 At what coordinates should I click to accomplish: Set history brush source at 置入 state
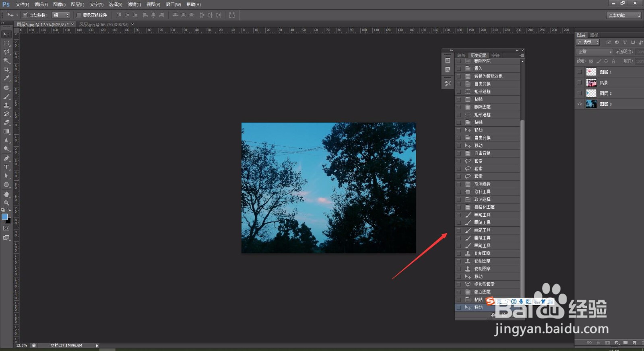tap(458, 68)
